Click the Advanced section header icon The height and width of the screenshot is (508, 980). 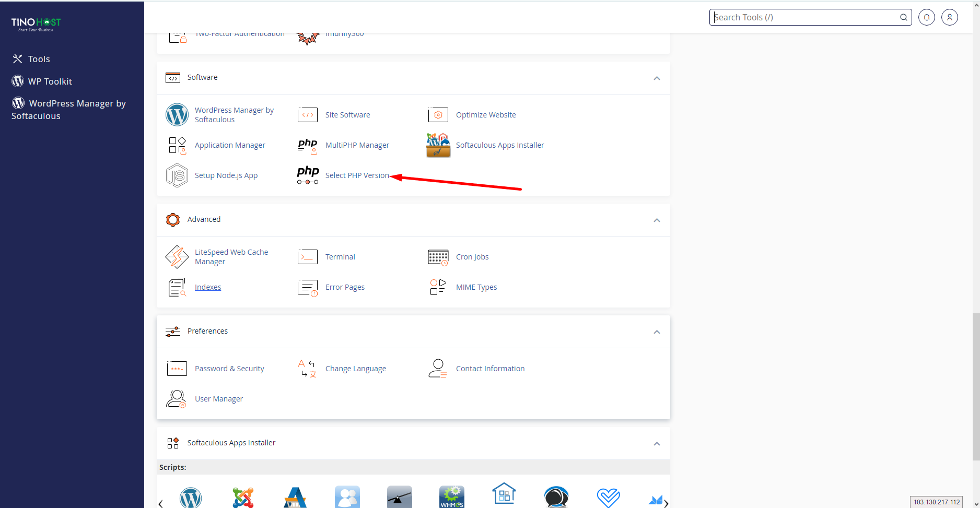tap(173, 220)
